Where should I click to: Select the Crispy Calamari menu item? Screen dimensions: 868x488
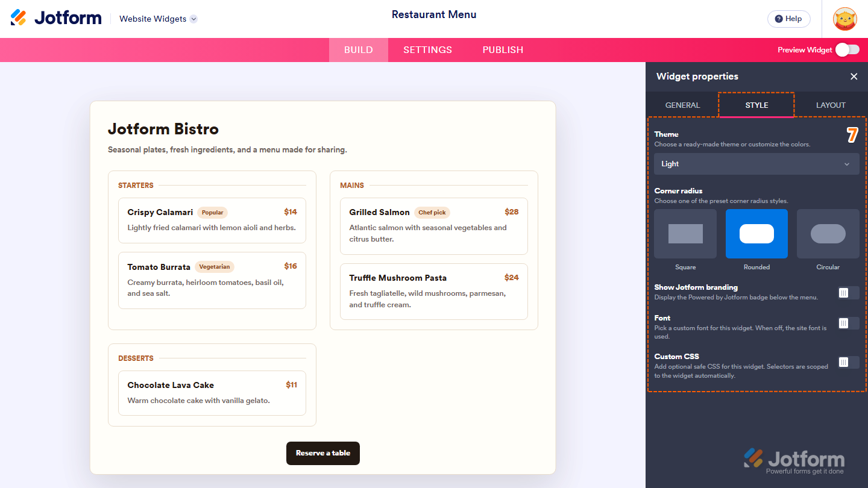point(212,221)
